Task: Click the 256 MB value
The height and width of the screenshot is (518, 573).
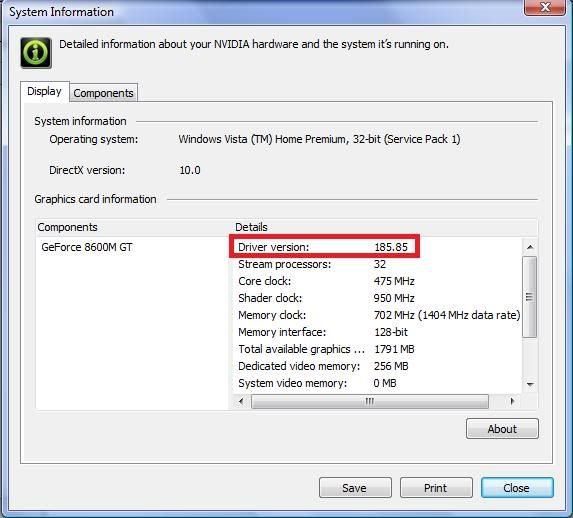Action: click(391, 366)
